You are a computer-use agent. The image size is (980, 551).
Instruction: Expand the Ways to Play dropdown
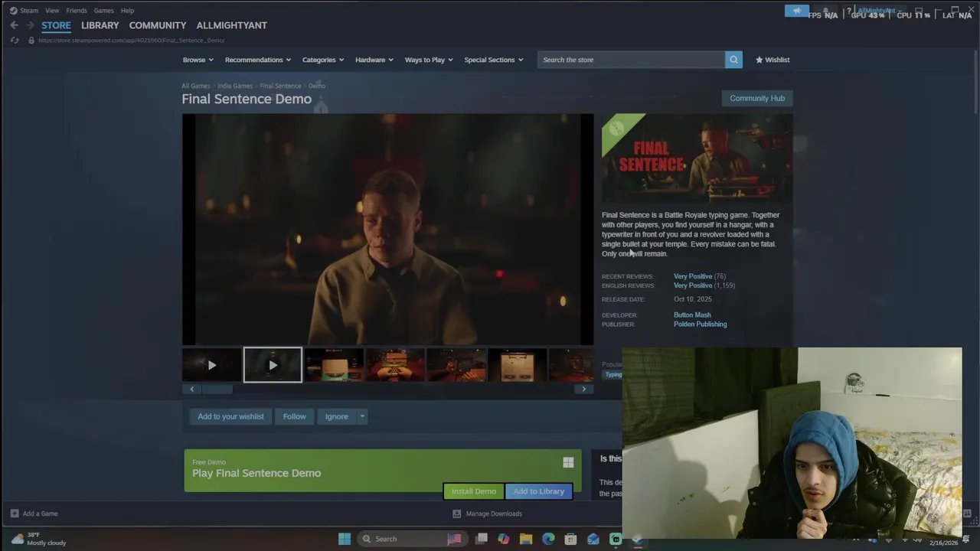[x=429, y=60]
